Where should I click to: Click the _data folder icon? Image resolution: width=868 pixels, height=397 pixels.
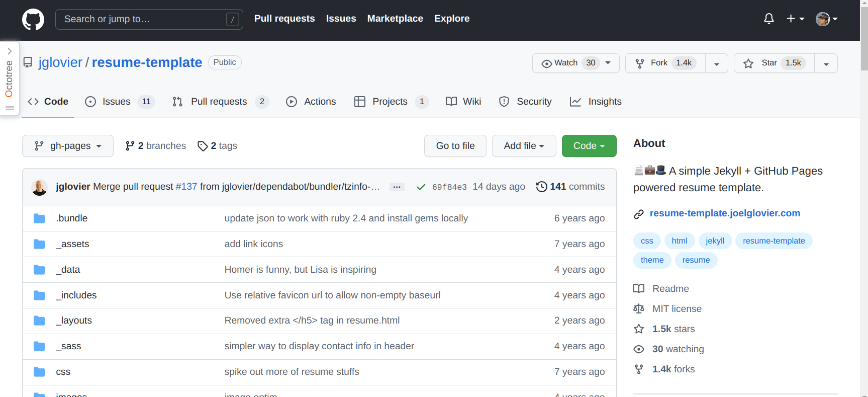coord(39,270)
